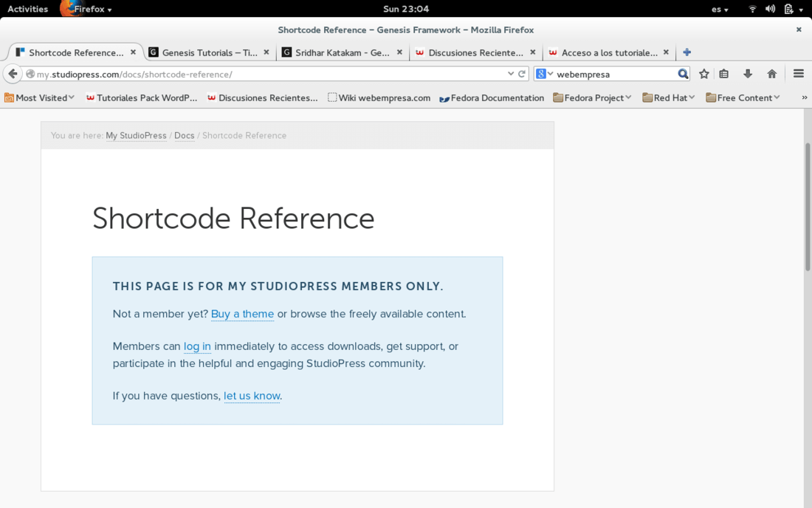Expand the Free Content bookmarks folder
Viewport: 812px width, 508px height.
point(743,98)
